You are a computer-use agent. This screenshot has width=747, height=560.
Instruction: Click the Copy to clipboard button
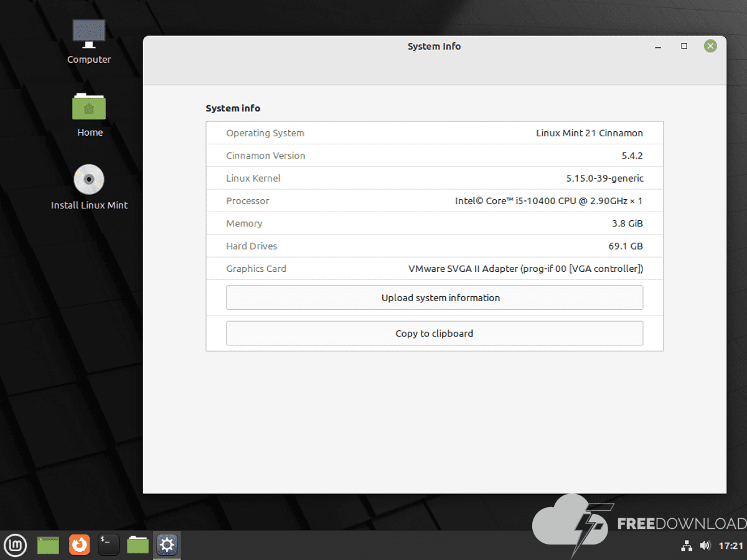click(434, 334)
